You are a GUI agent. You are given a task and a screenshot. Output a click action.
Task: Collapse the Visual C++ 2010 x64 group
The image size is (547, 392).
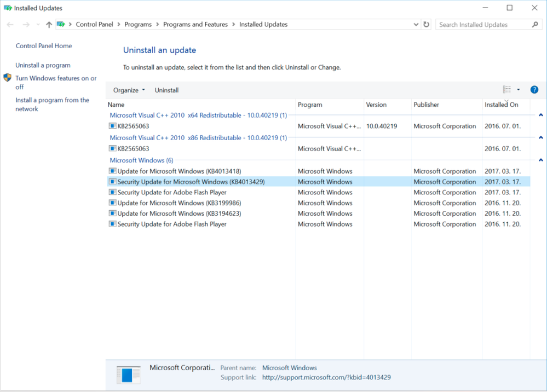540,116
